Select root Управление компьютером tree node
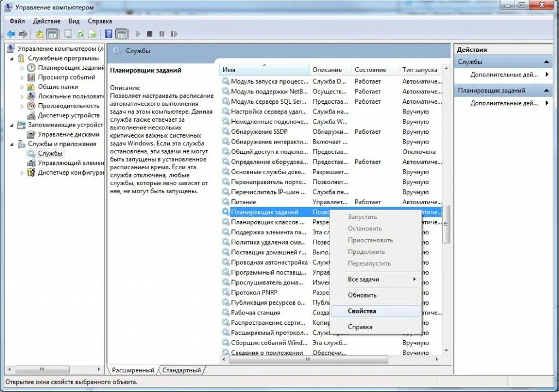 pyautogui.click(x=61, y=49)
